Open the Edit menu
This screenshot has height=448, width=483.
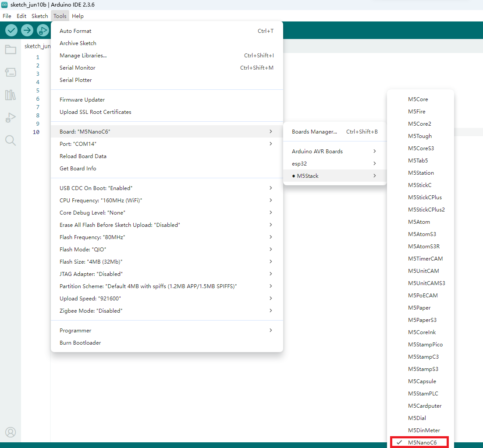(21, 16)
